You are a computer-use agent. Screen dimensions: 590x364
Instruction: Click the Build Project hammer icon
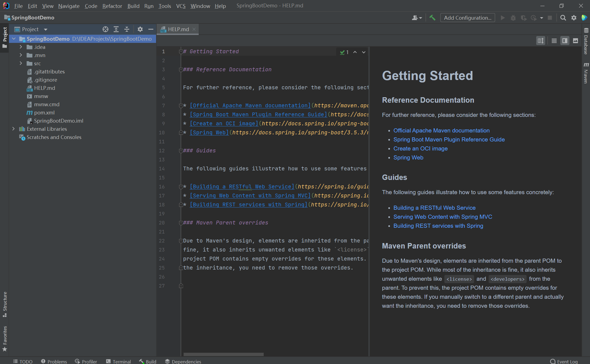432,18
